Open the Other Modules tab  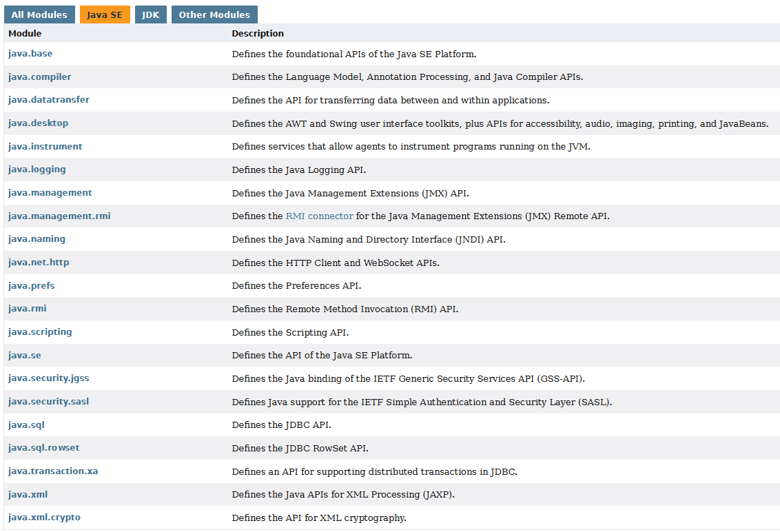pyautogui.click(x=214, y=14)
